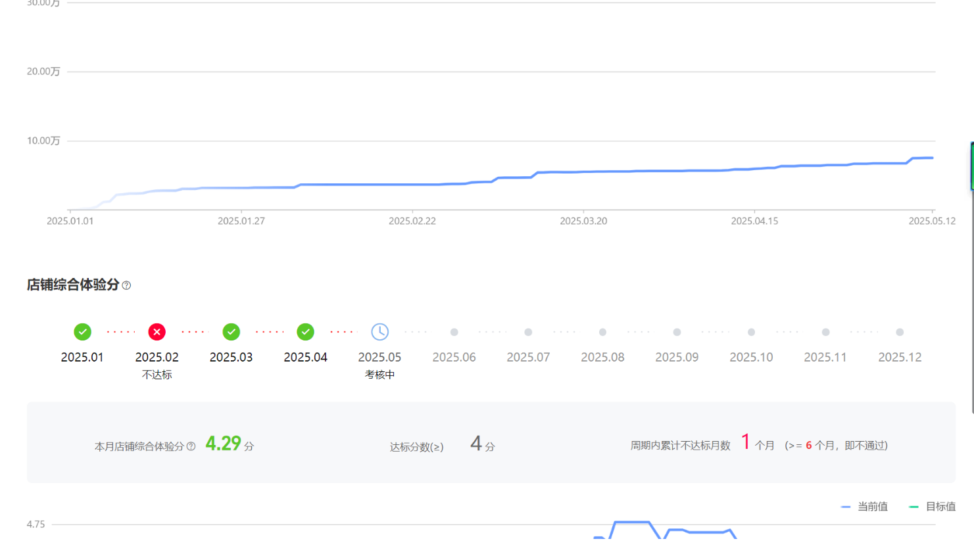Image resolution: width=974 pixels, height=560 pixels.
Task: Select the green checkmark for 2025.04
Action: tap(305, 332)
